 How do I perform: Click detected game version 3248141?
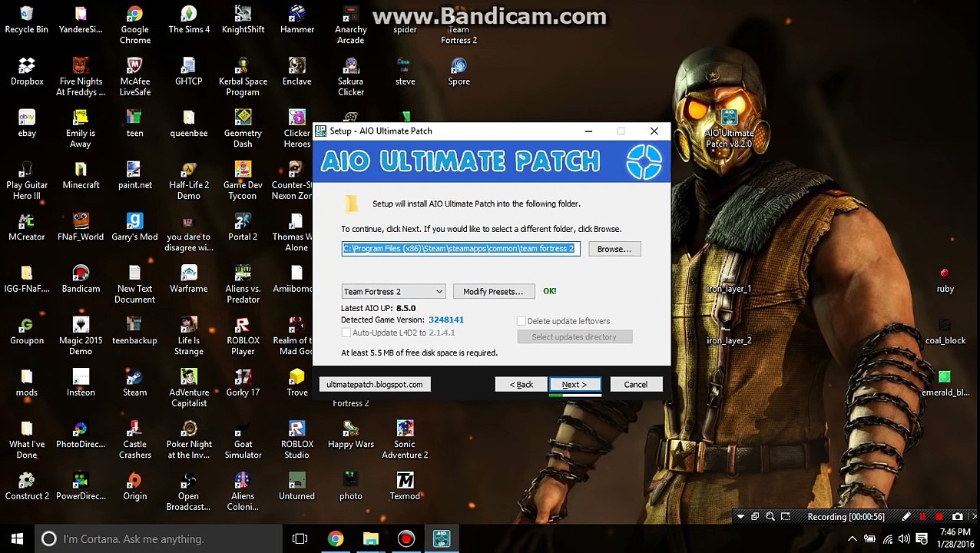(x=446, y=320)
